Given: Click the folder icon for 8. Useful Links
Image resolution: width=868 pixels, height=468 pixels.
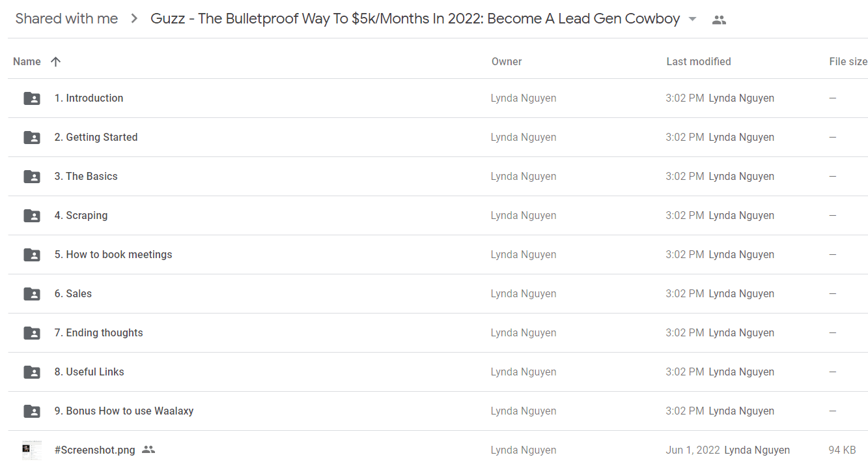Looking at the screenshot, I should click(32, 372).
